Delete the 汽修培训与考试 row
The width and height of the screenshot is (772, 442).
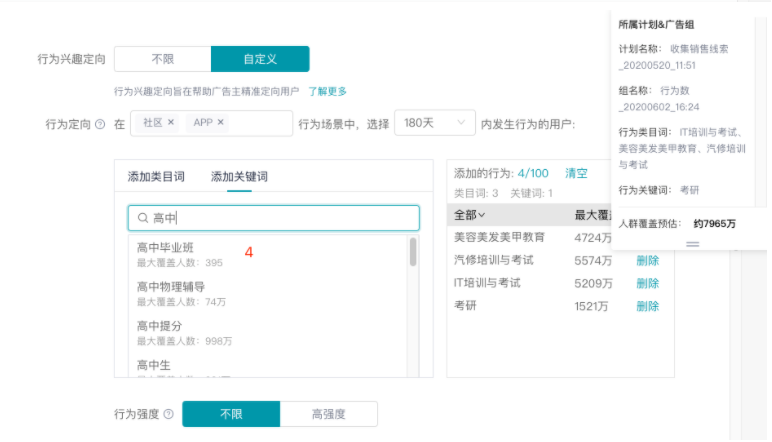coord(647,260)
